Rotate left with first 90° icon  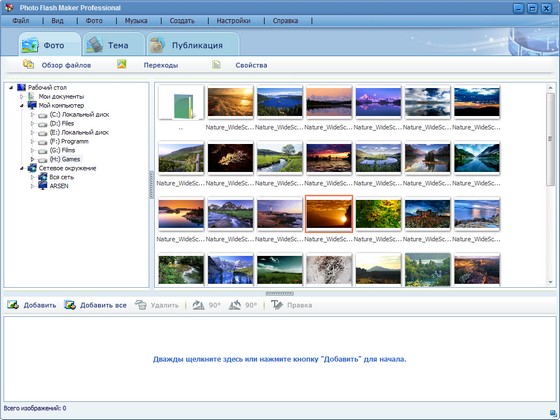point(199,305)
